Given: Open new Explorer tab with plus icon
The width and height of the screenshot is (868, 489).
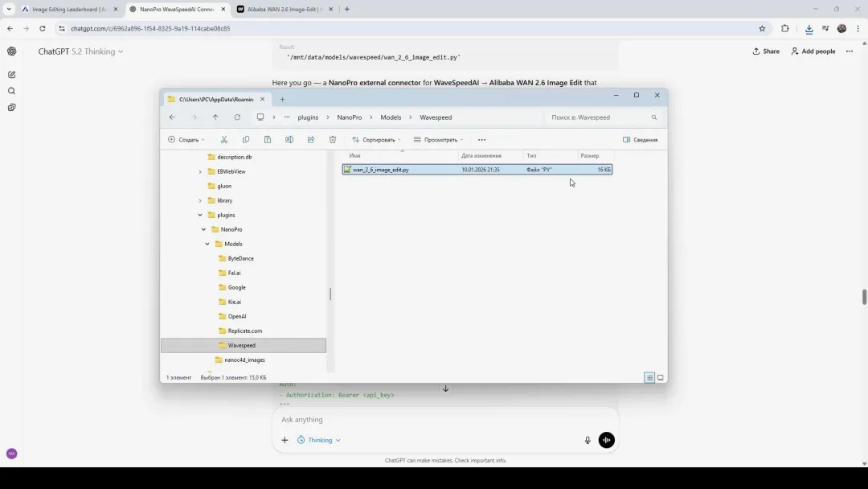Looking at the screenshot, I should (x=282, y=99).
